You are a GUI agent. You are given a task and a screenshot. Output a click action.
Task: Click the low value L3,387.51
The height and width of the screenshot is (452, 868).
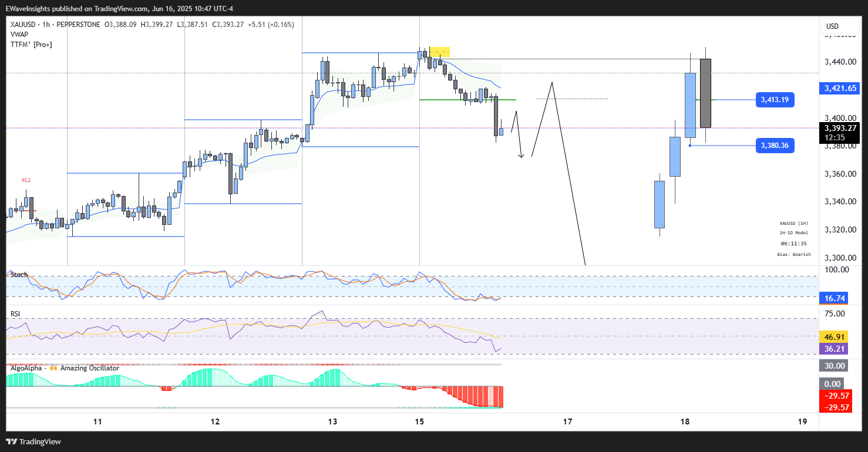[x=193, y=25]
